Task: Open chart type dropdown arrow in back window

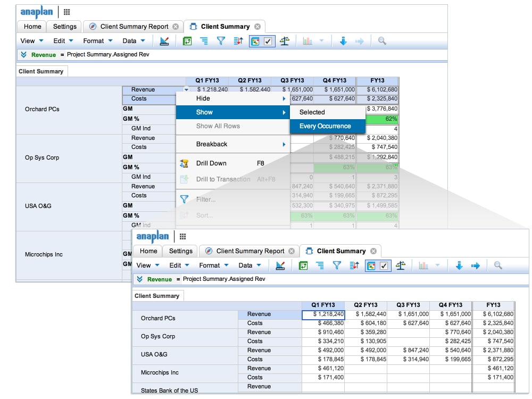Action: [321, 41]
